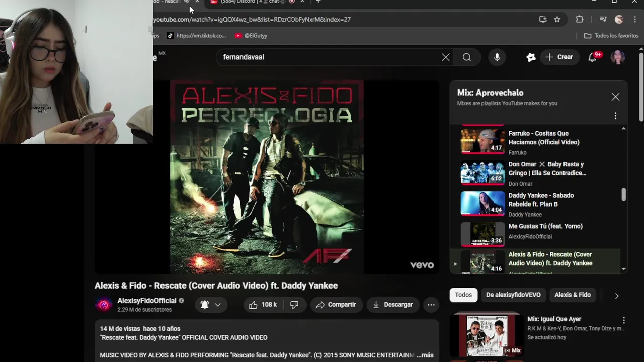Click the playlist panel scrollbar thumb
Image resolution: width=644 pixels, height=362 pixels.
[624, 194]
